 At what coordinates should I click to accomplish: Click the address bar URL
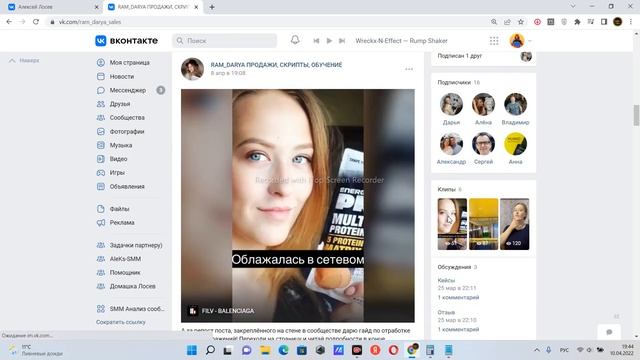[90, 22]
